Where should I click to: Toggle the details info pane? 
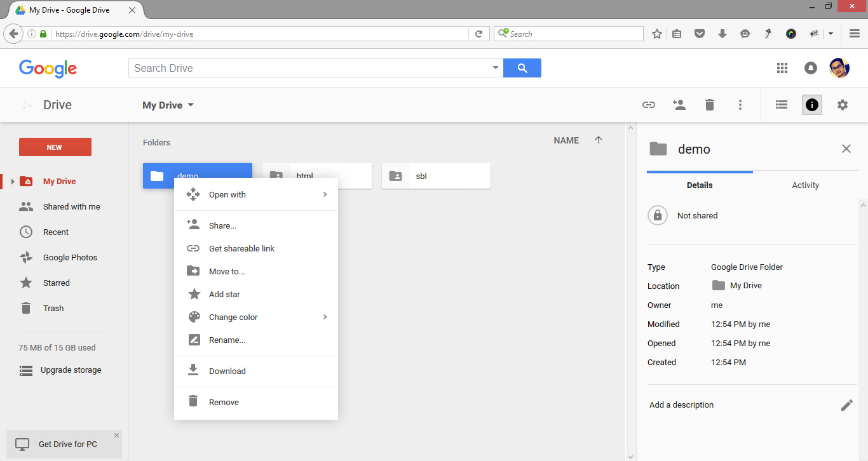[811, 105]
